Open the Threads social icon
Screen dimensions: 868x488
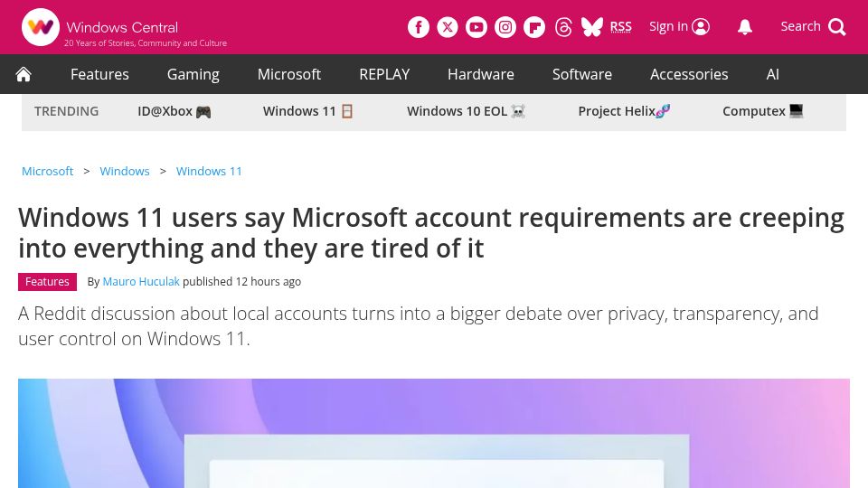[563, 27]
